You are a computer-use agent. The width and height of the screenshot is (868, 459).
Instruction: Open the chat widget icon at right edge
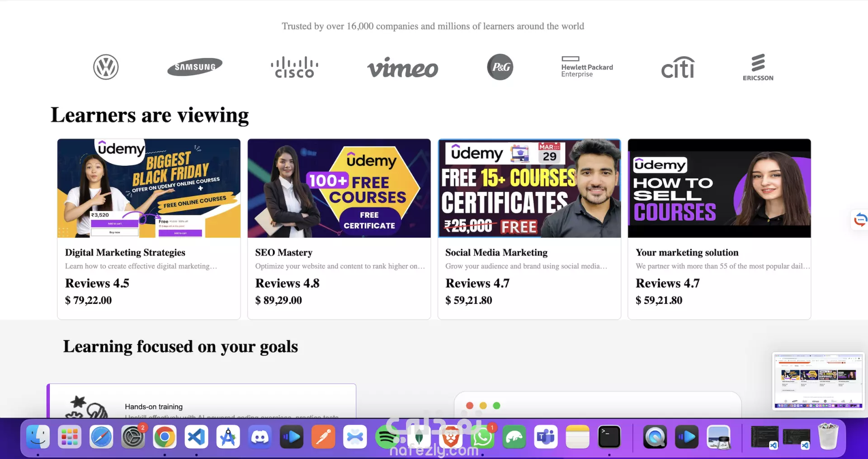tap(860, 220)
